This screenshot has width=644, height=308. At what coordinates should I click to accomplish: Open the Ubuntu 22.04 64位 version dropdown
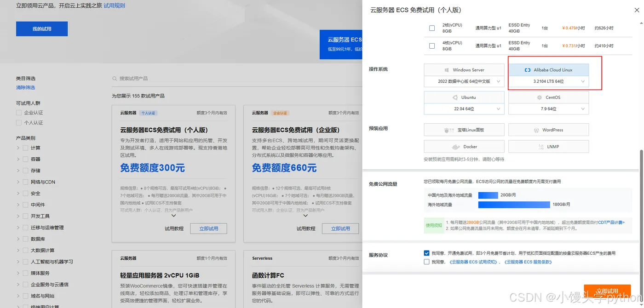coord(464,109)
